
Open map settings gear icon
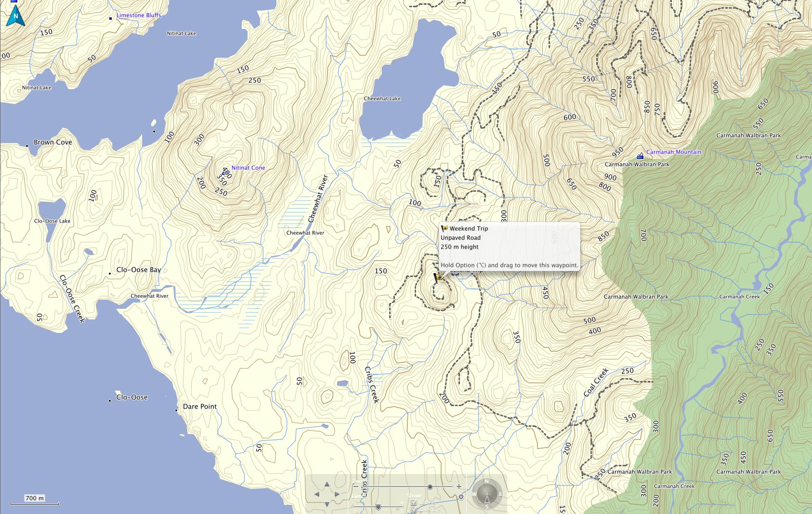click(x=461, y=497)
